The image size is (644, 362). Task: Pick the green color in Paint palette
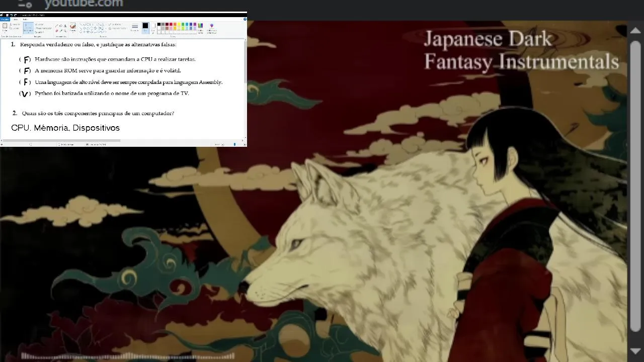click(x=183, y=24)
